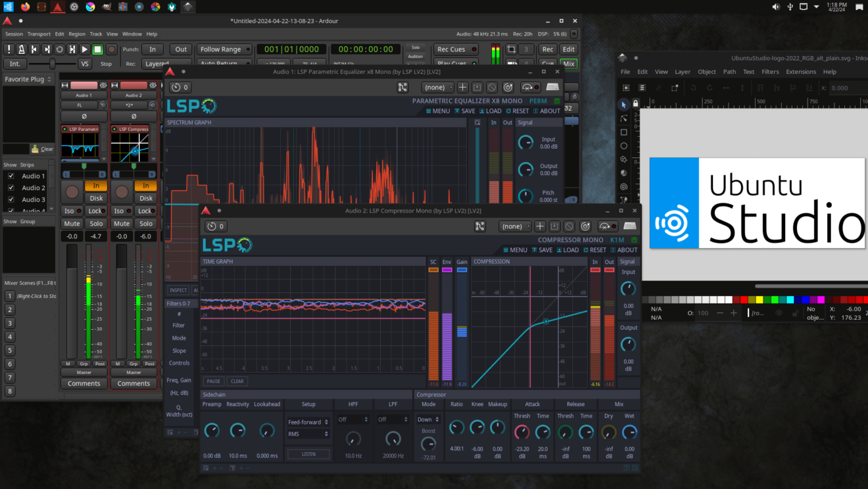
Task: Pick a red swatch from Inkscape's palette
Action: (x=744, y=299)
